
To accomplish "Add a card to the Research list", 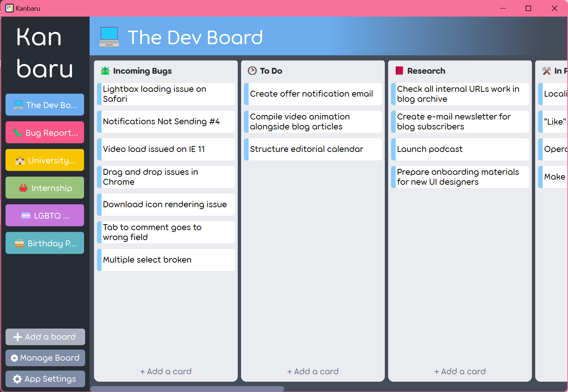I will click(x=460, y=371).
